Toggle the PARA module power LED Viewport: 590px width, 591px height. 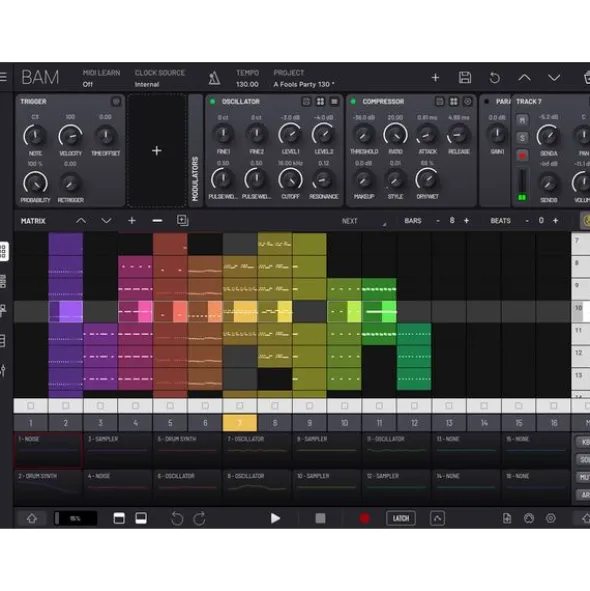pyautogui.click(x=486, y=101)
